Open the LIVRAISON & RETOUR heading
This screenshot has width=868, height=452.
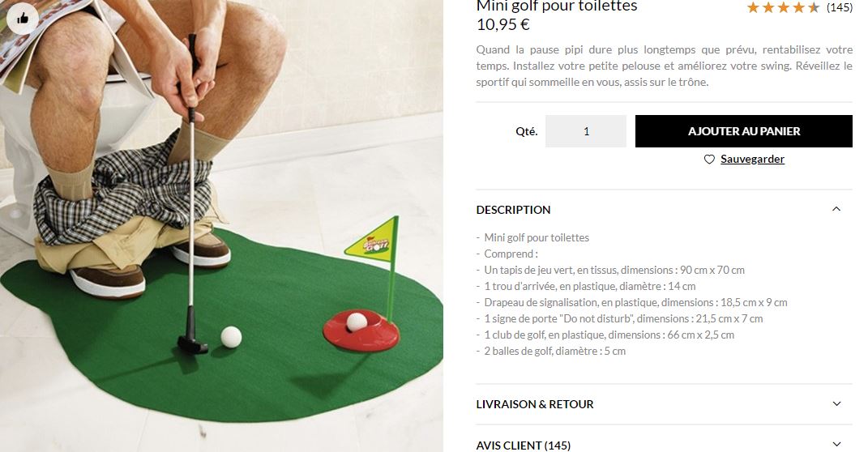(x=535, y=404)
